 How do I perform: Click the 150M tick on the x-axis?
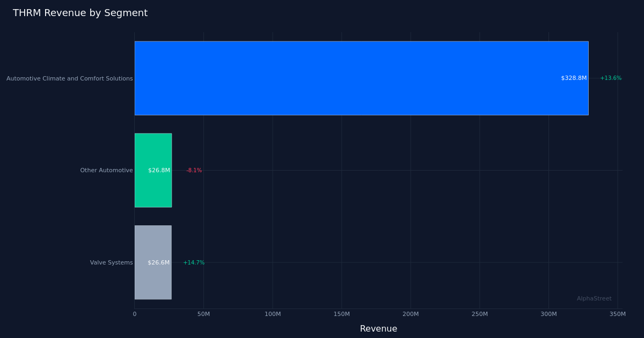click(x=341, y=313)
